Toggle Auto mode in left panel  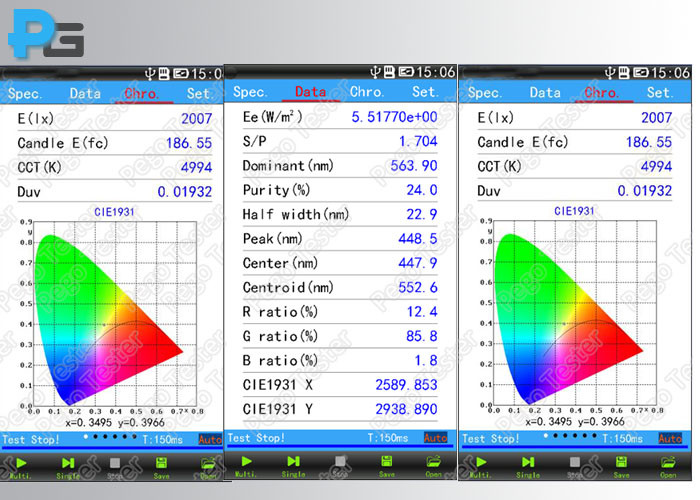(x=210, y=440)
